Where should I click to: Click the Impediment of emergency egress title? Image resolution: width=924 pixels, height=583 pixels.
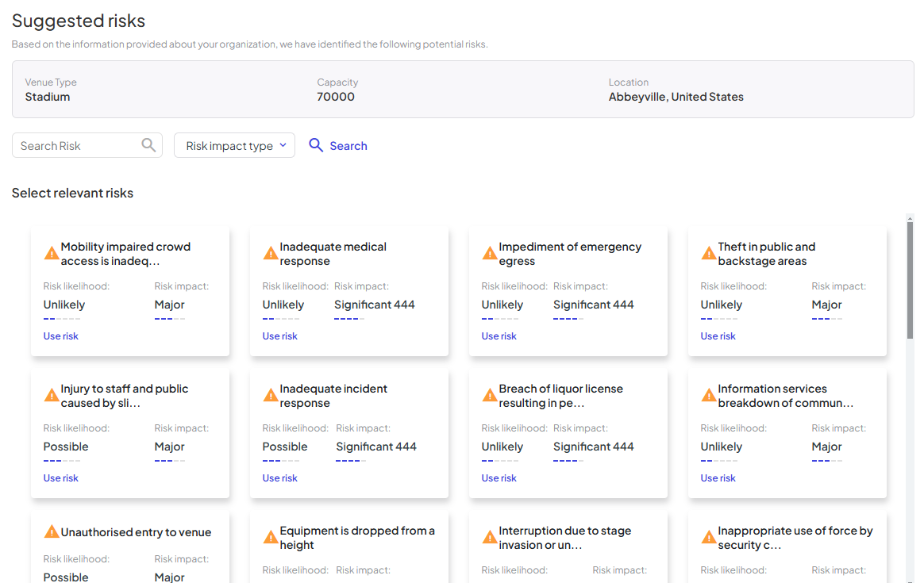(x=570, y=254)
